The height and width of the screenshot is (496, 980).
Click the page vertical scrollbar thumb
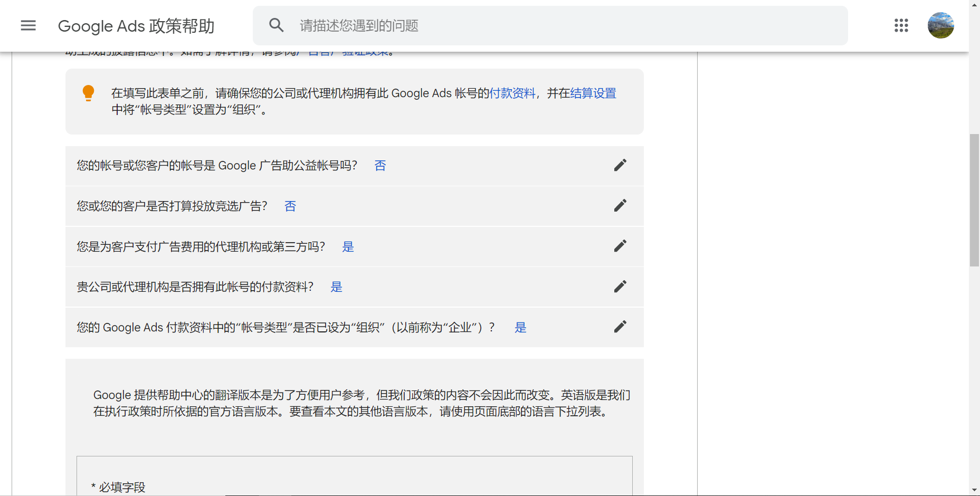pos(974,201)
